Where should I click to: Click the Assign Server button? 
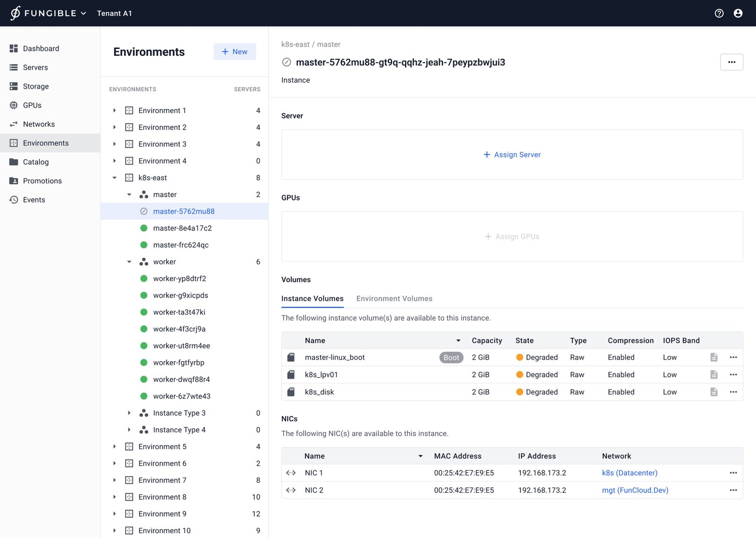pos(512,155)
